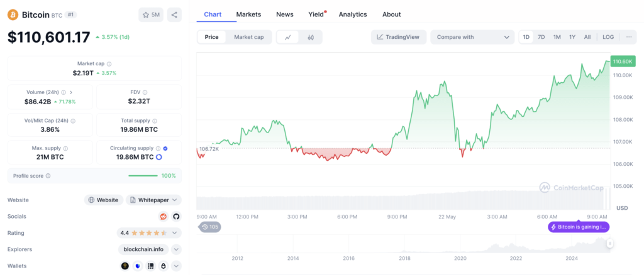Open the share icon button
This screenshot has width=644, height=275.
(174, 14)
